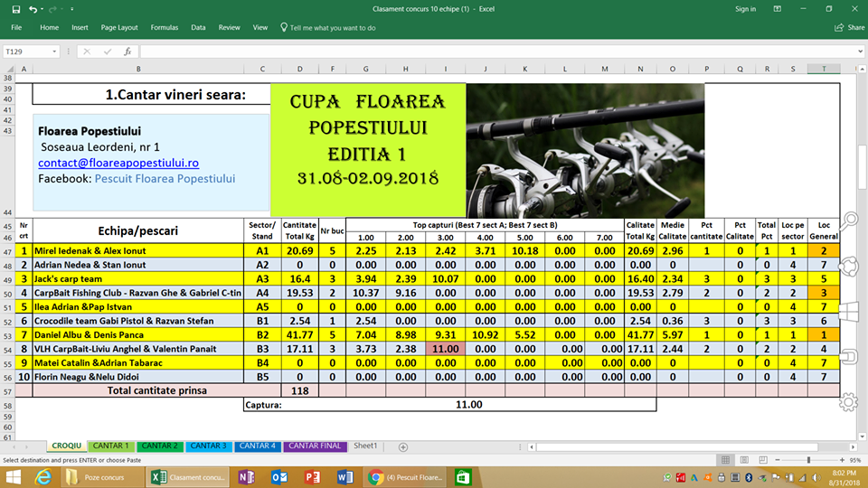
Task: Open Outlook from taskbar
Action: point(279,477)
